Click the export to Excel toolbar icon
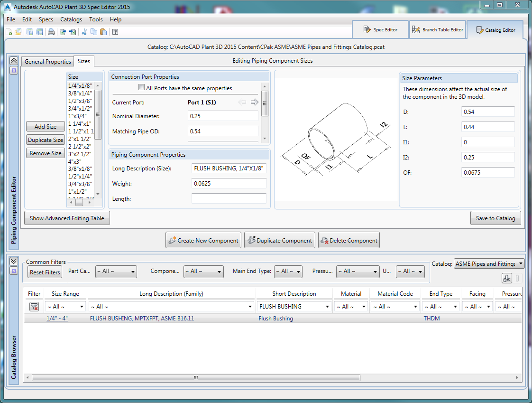The image size is (532, 403). point(62,32)
